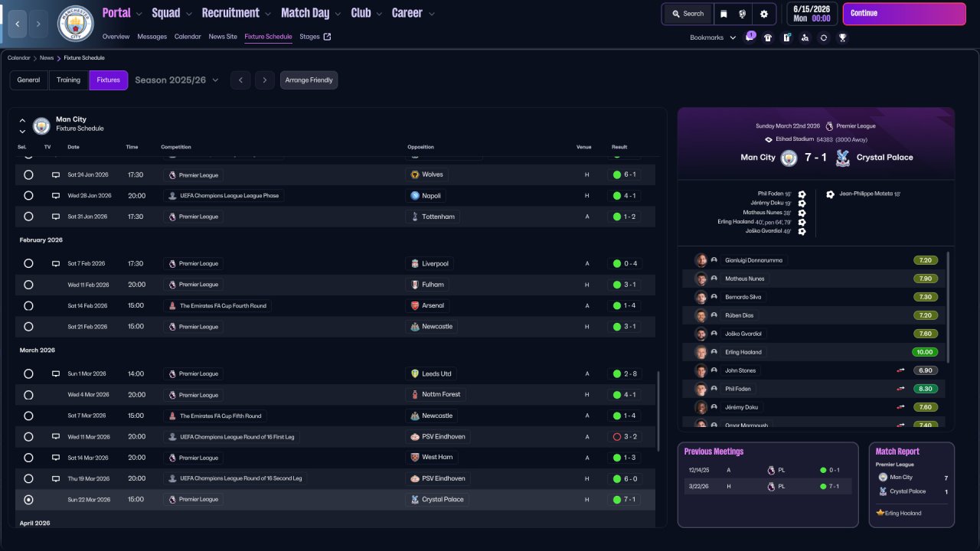This screenshot has width=980, height=551.
Task: Click the Tottenham opposition name
Action: [x=438, y=217]
